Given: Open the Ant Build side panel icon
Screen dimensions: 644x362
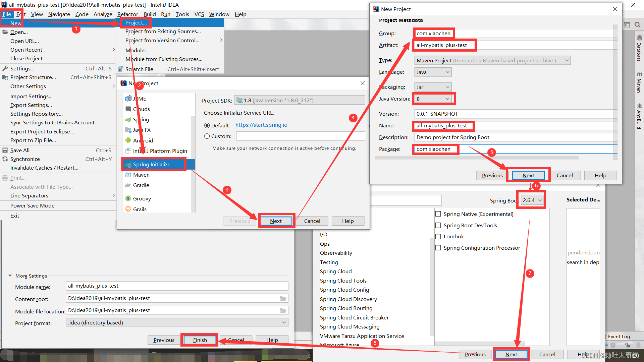Looking at the screenshot, I should pos(639,106).
